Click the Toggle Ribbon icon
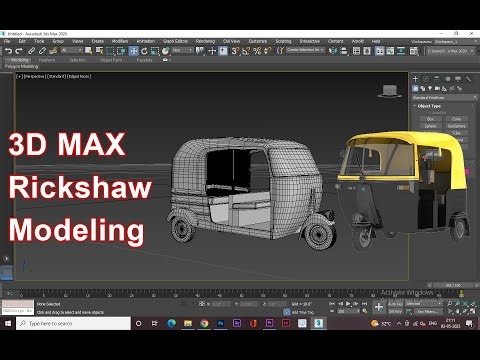Viewport: 480px width, 360px height. pyautogui.click(x=379, y=51)
